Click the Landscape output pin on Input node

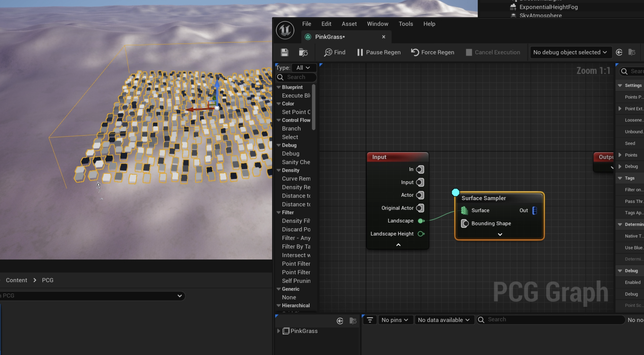(x=421, y=221)
